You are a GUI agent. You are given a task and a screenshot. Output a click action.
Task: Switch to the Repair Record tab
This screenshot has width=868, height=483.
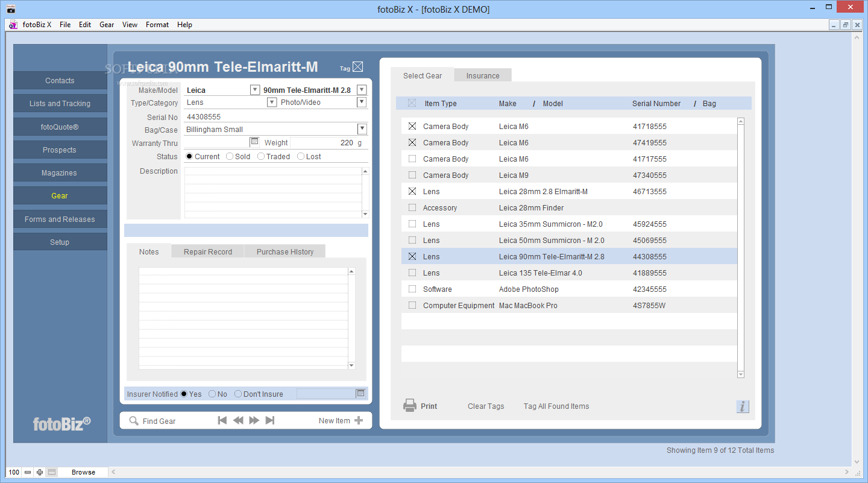(208, 251)
